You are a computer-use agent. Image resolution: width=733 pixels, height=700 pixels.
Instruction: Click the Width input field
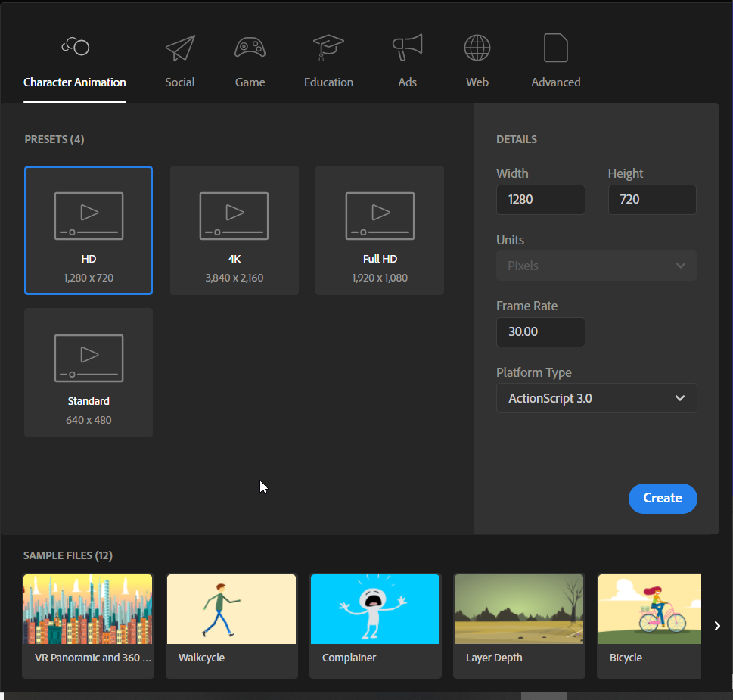tap(540, 199)
